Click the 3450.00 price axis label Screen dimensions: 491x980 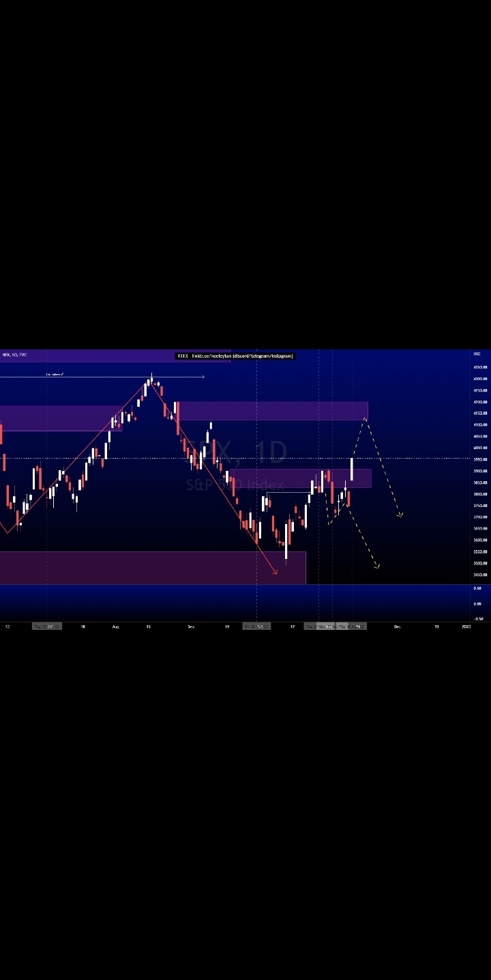480,575
